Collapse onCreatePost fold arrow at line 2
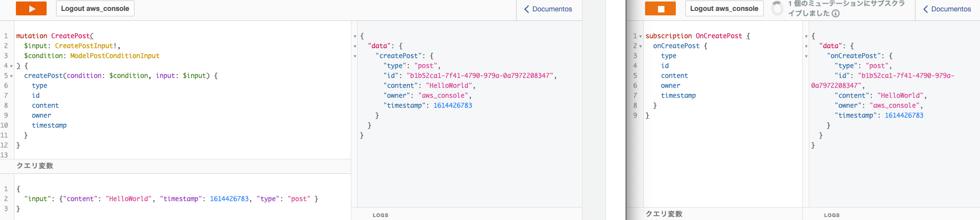This screenshot has width=980, height=220. pos(641,46)
